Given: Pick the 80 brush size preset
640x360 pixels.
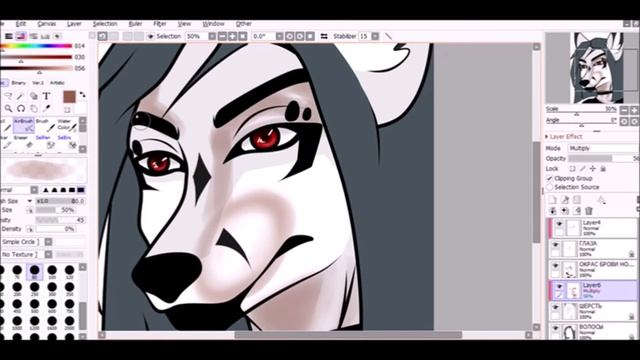Looking at the screenshot, I should click(35, 271).
